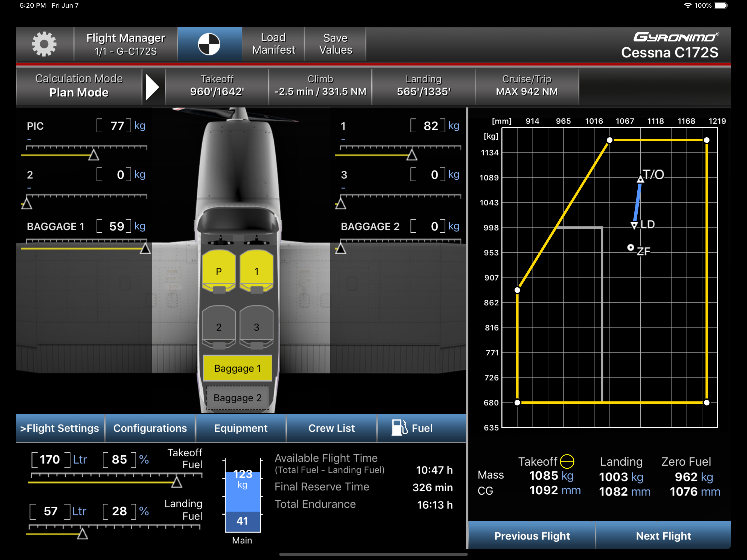Viewport: 747px width, 560px height.
Task: Toggle front passenger seat 1 icon
Action: [x=256, y=271]
